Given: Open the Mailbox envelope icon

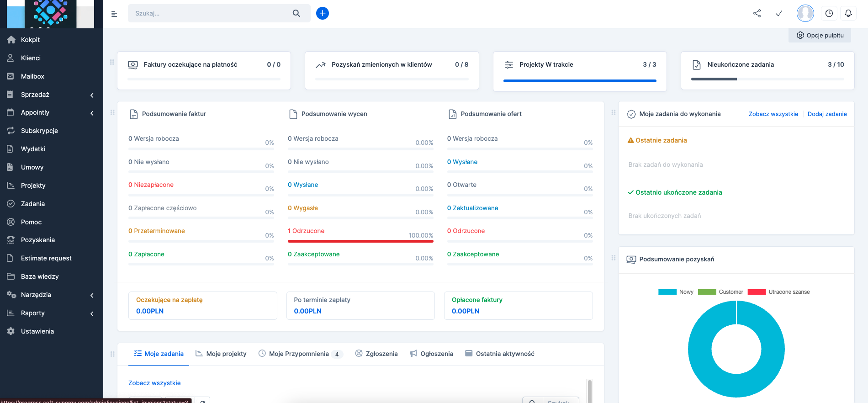Looking at the screenshot, I should tap(11, 76).
